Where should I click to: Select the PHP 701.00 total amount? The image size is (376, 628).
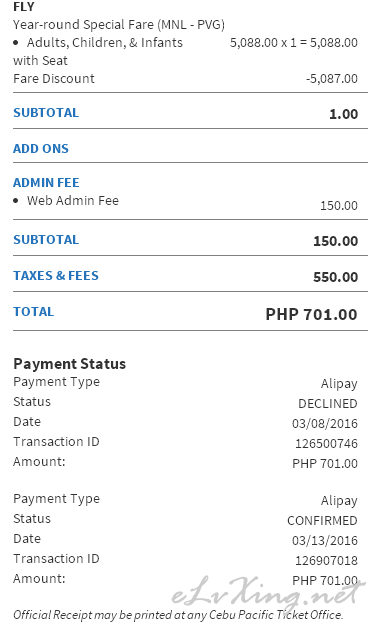312,314
